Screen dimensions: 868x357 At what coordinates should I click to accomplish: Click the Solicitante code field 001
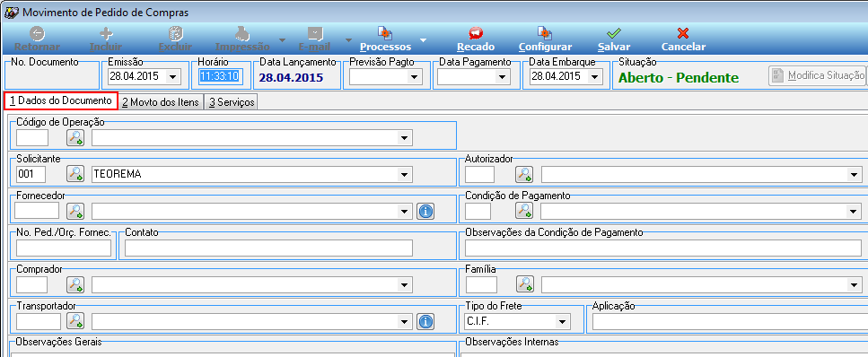pos(31,174)
